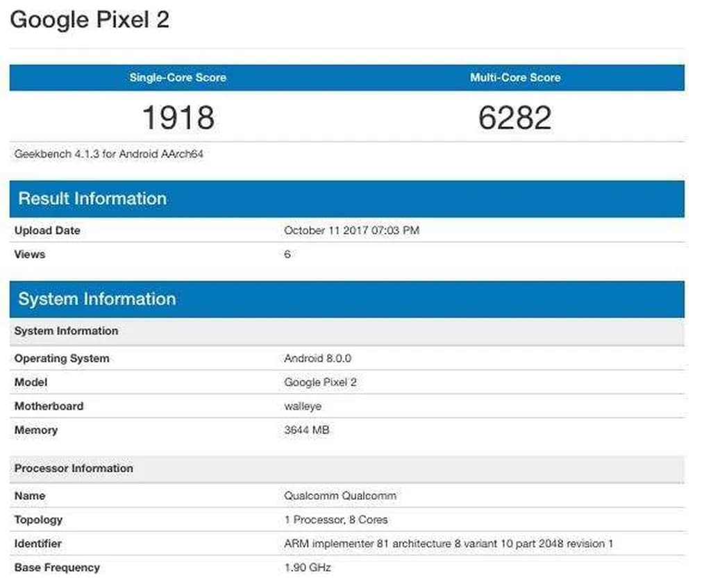
Task: Click the base frequency value 1.90 GHz
Action: pyautogui.click(x=308, y=567)
